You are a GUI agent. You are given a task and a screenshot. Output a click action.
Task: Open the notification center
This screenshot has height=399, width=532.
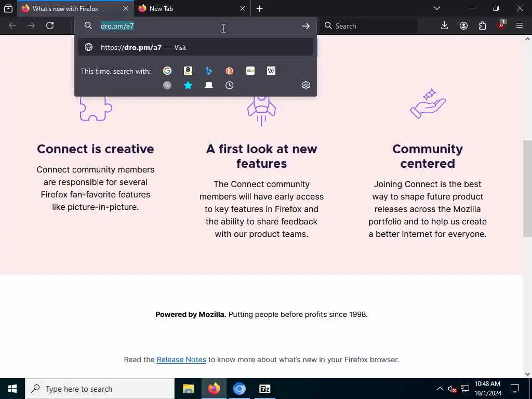tap(515, 389)
